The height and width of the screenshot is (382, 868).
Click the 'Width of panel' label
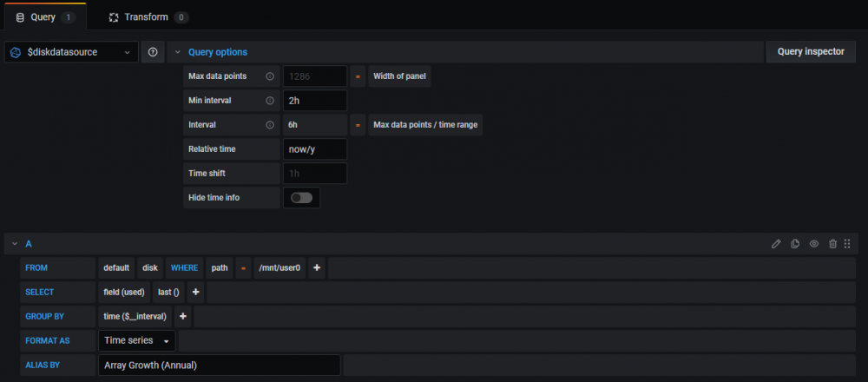(x=399, y=76)
